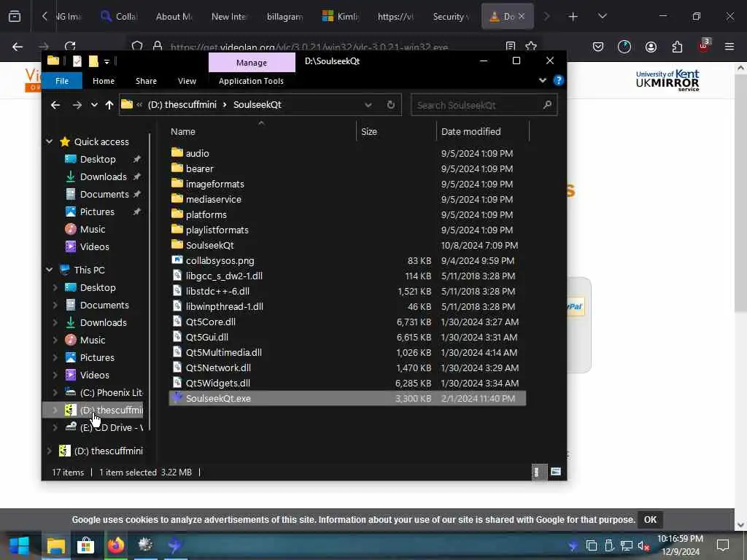The height and width of the screenshot is (560, 747).
Task: Open the View ribbon tab
Action: [187, 81]
